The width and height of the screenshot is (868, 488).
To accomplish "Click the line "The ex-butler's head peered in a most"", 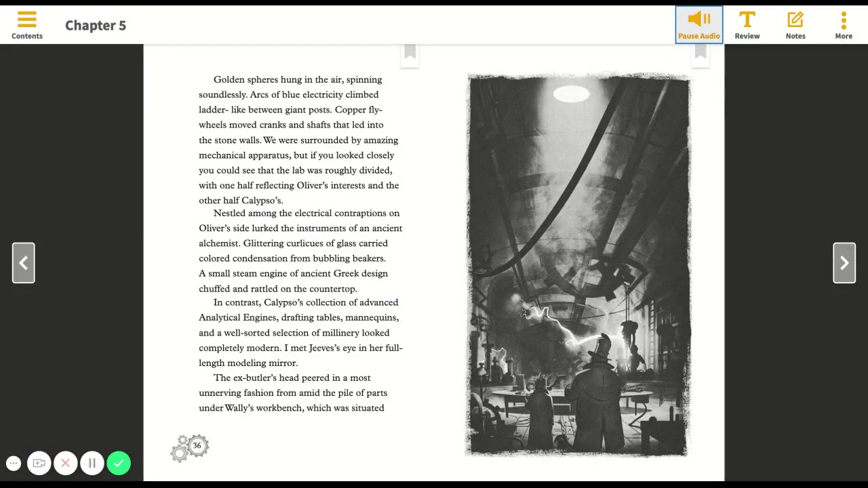I will 292,378.
